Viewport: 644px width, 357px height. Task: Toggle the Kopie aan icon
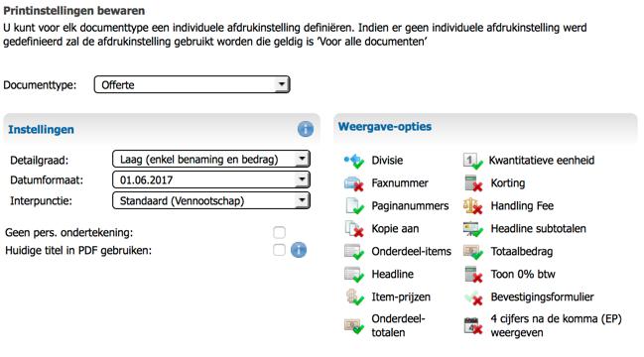[x=354, y=229]
